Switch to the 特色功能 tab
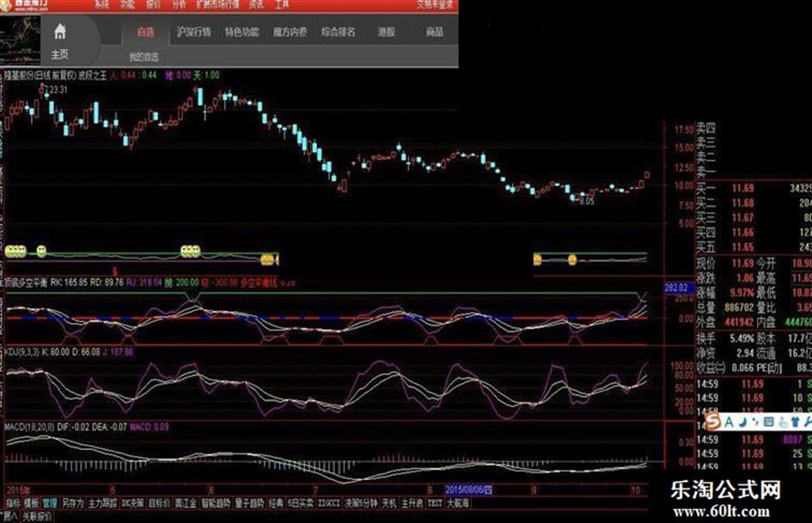812x523 pixels. 241,32
